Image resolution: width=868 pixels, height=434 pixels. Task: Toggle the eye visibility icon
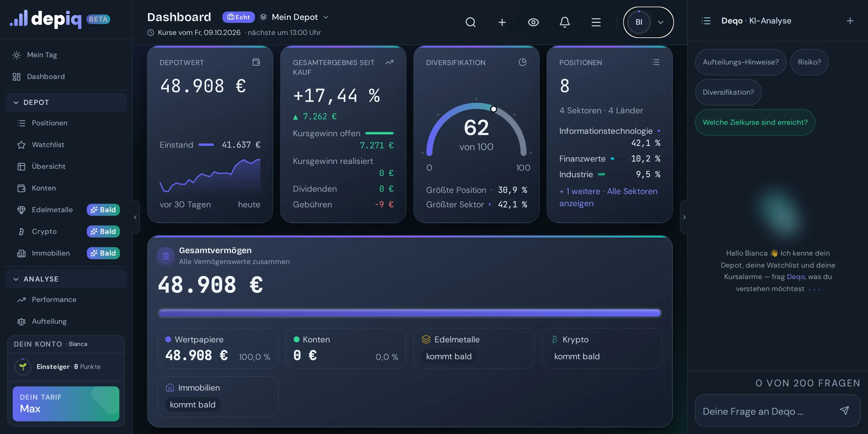pos(533,22)
